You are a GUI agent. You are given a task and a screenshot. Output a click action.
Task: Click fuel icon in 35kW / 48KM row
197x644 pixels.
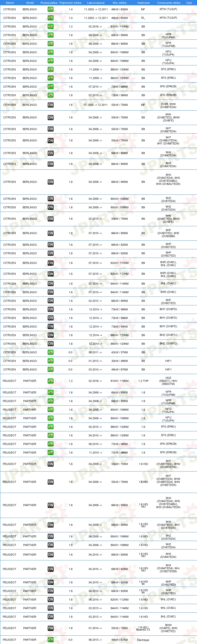tap(50, 361)
